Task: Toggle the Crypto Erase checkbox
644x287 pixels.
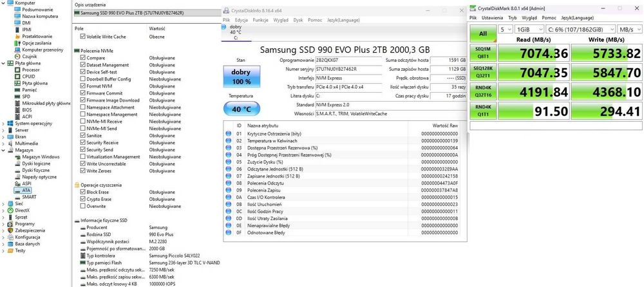Action: coord(82,199)
